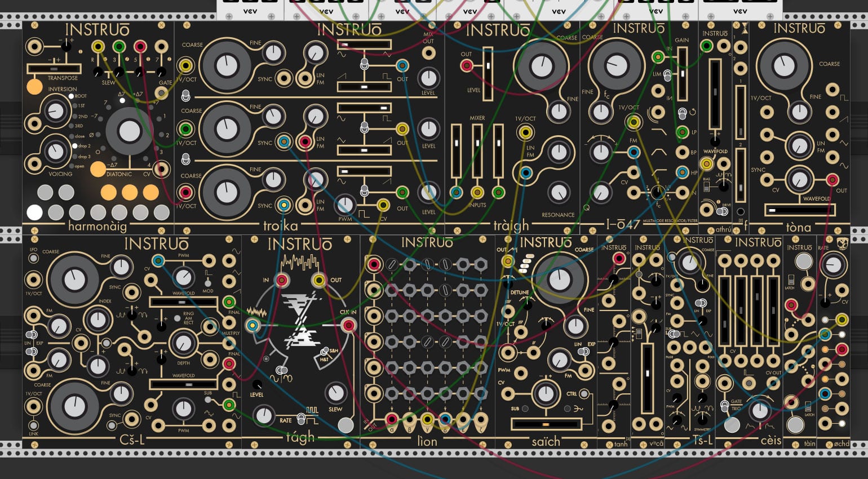Switch the LIN/EXP toggle on saïch

coord(583,352)
